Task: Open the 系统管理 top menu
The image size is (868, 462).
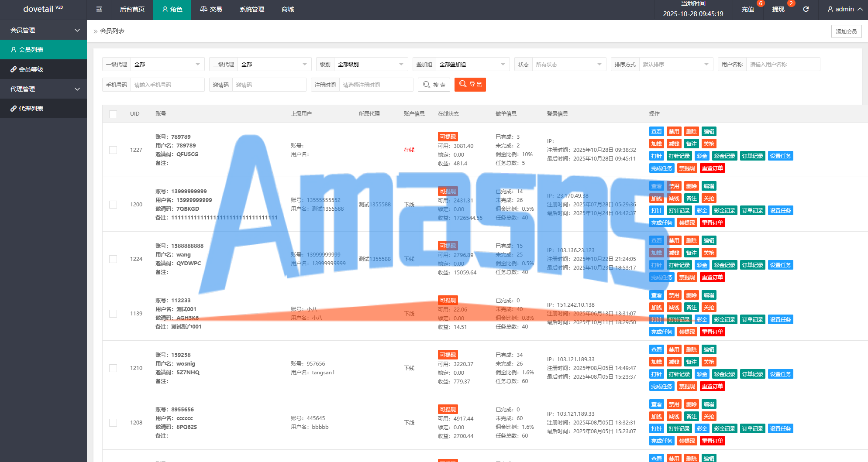Action: 252,9
